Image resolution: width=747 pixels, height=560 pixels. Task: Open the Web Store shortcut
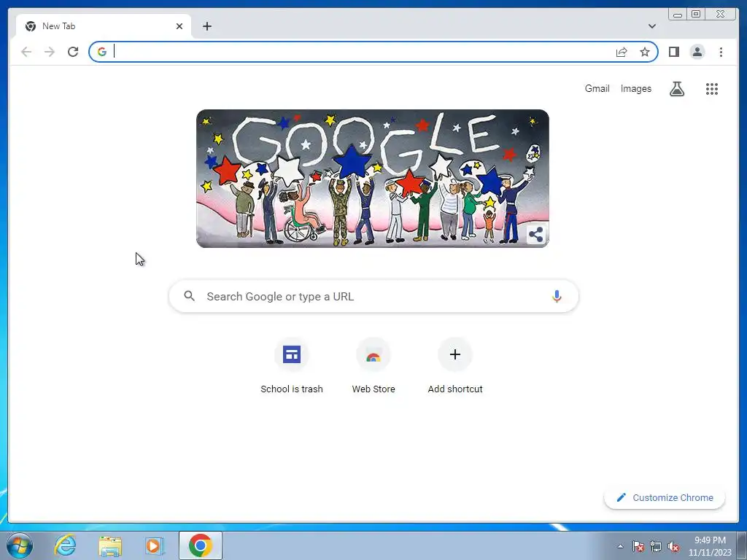373,366
